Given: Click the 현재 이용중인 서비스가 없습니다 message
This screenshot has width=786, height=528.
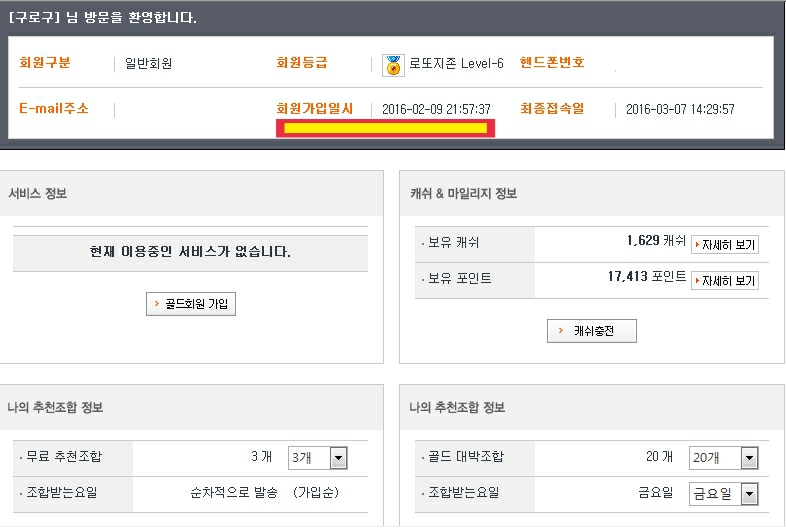Looking at the screenshot, I should (190, 252).
